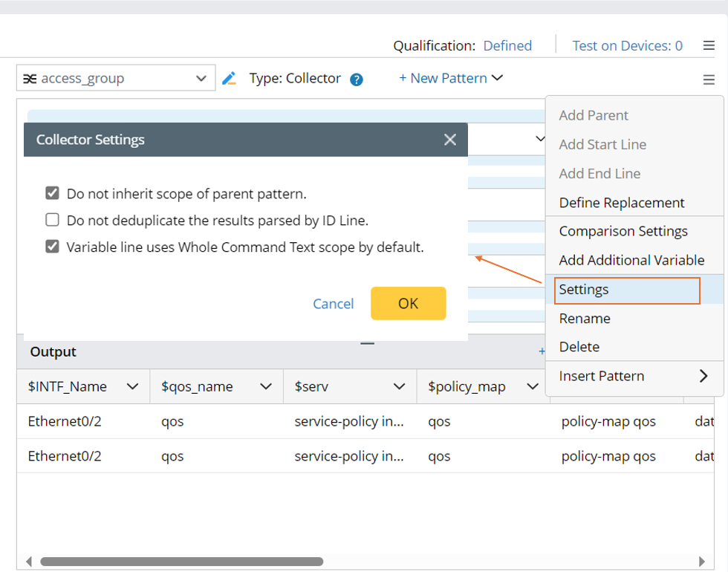This screenshot has width=728, height=572.
Task: Click the horizontal scrollbar left arrow
Action: point(29,562)
